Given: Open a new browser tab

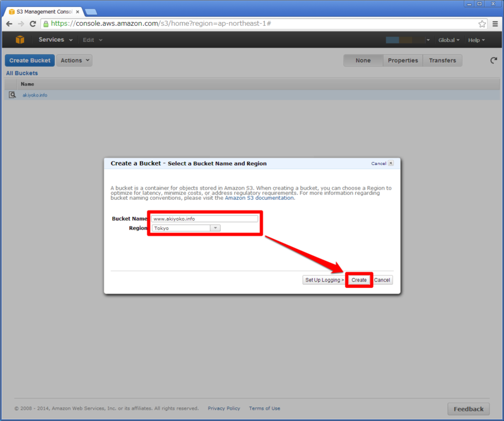Looking at the screenshot, I should 91,12.
